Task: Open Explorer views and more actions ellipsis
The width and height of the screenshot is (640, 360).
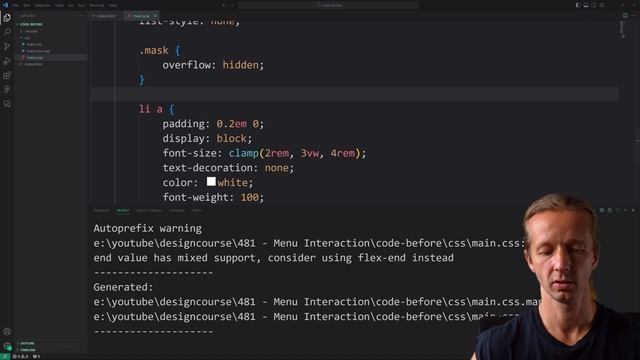Action: tap(80, 16)
